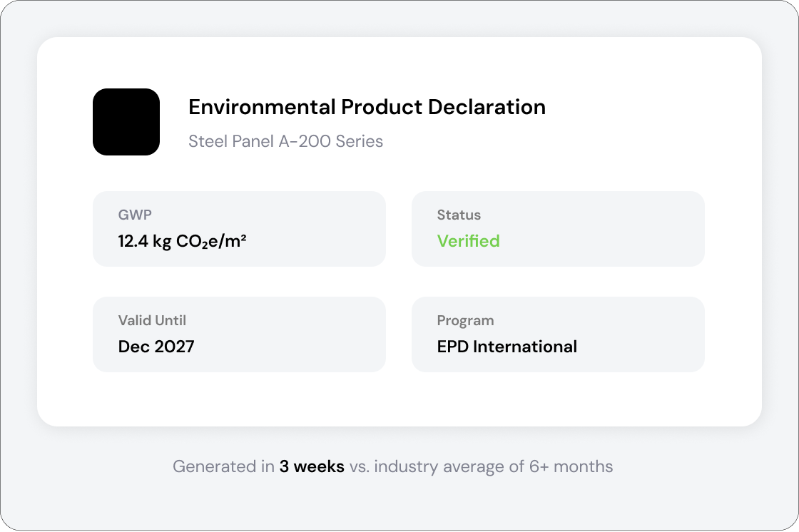Select the Dec 2027 expiry date
The width and height of the screenshot is (799, 532).
156,347
